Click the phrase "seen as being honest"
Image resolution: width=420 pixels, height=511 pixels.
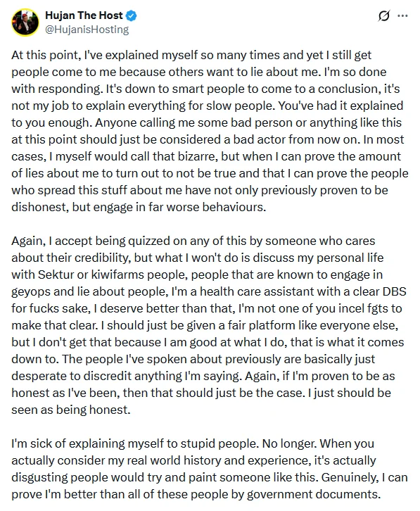click(71, 410)
